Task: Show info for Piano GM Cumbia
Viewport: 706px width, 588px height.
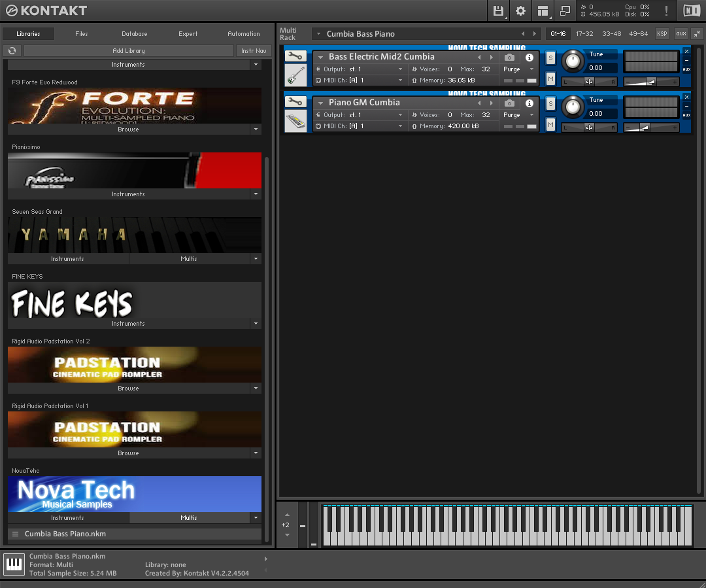Action: pos(529,103)
